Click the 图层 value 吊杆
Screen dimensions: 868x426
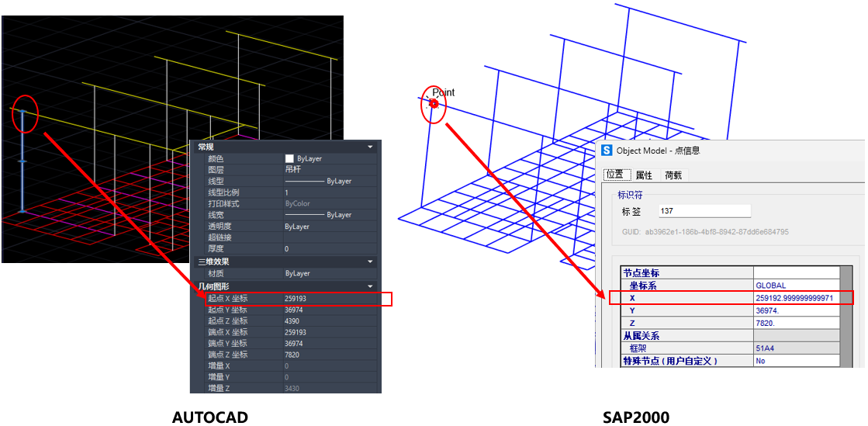coord(293,169)
